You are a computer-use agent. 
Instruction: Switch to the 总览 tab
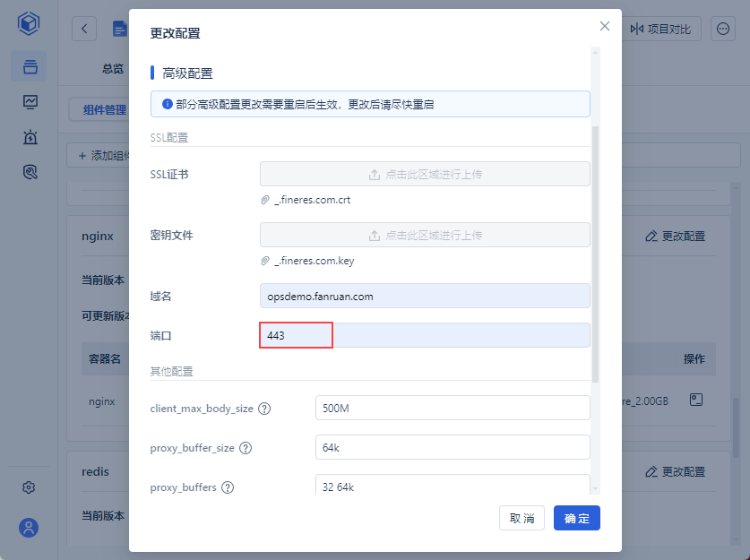113,68
